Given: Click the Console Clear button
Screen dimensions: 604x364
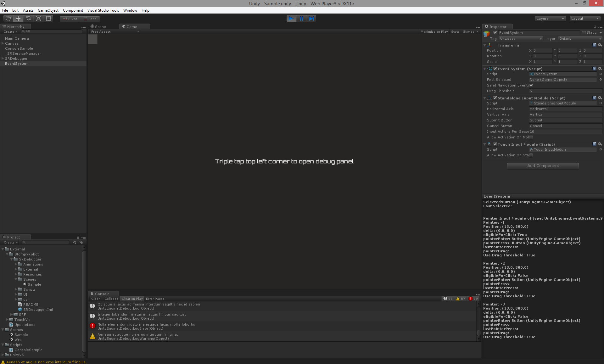Looking at the screenshot, I should pyautogui.click(x=95, y=299).
